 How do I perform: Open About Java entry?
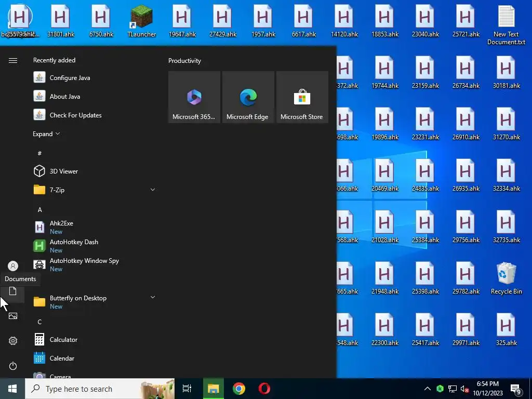pos(95,96)
